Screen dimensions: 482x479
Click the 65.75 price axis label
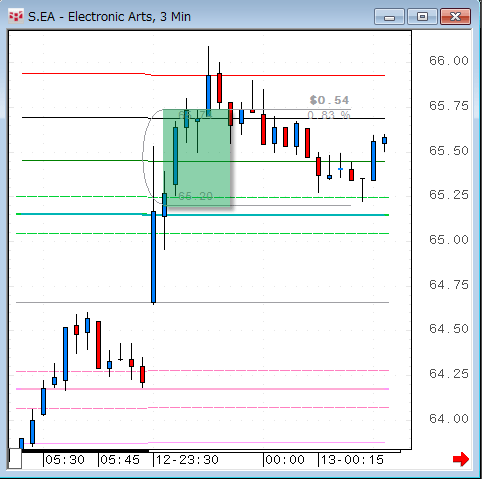[449, 106]
